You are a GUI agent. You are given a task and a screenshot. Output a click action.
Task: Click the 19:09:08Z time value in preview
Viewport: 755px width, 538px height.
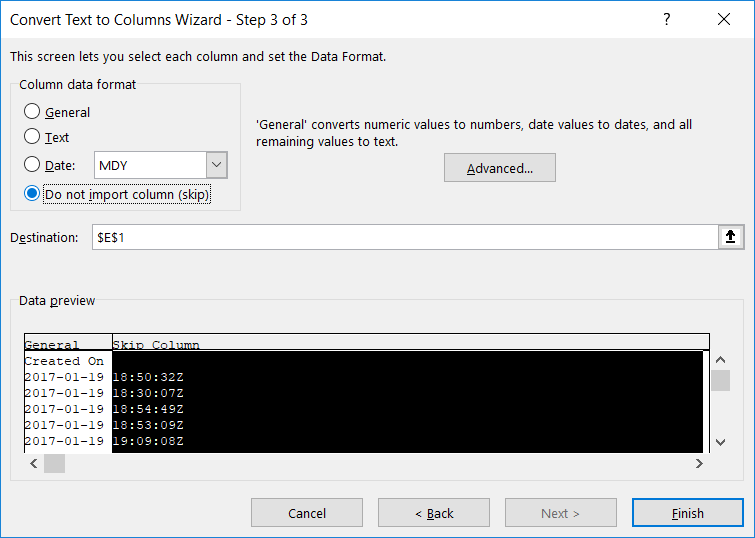click(x=148, y=440)
